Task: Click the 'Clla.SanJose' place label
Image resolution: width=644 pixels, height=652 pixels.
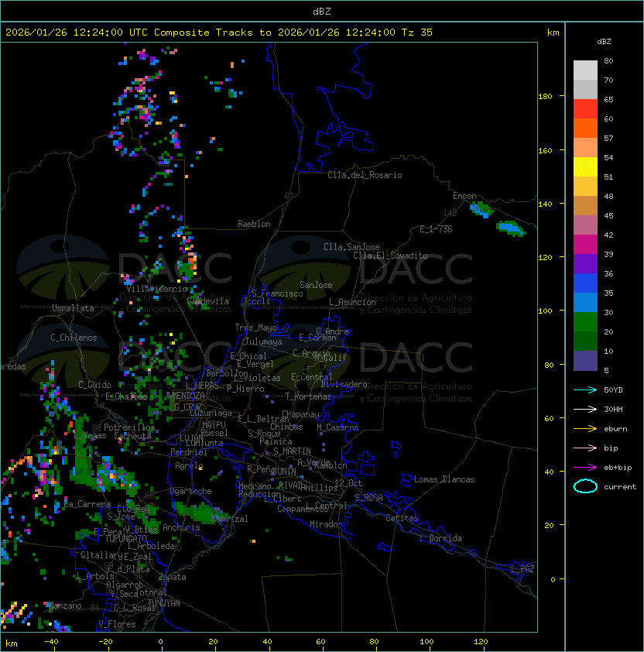Action: (351, 247)
